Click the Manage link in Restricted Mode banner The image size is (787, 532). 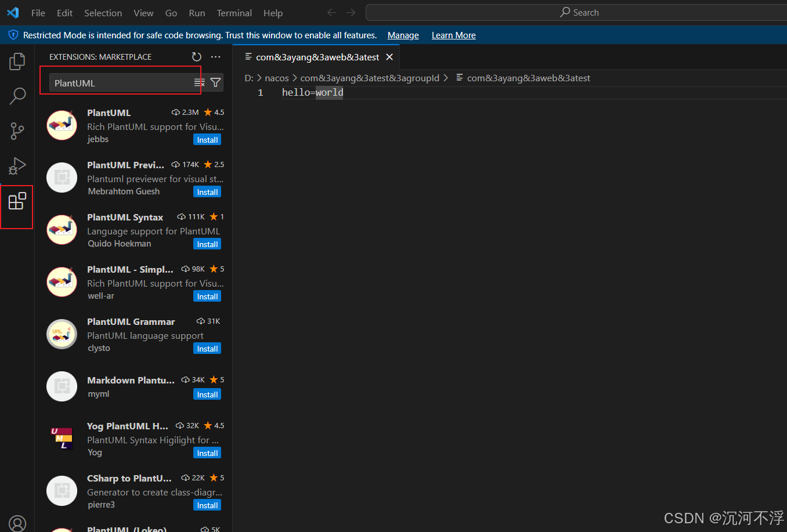(403, 35)
